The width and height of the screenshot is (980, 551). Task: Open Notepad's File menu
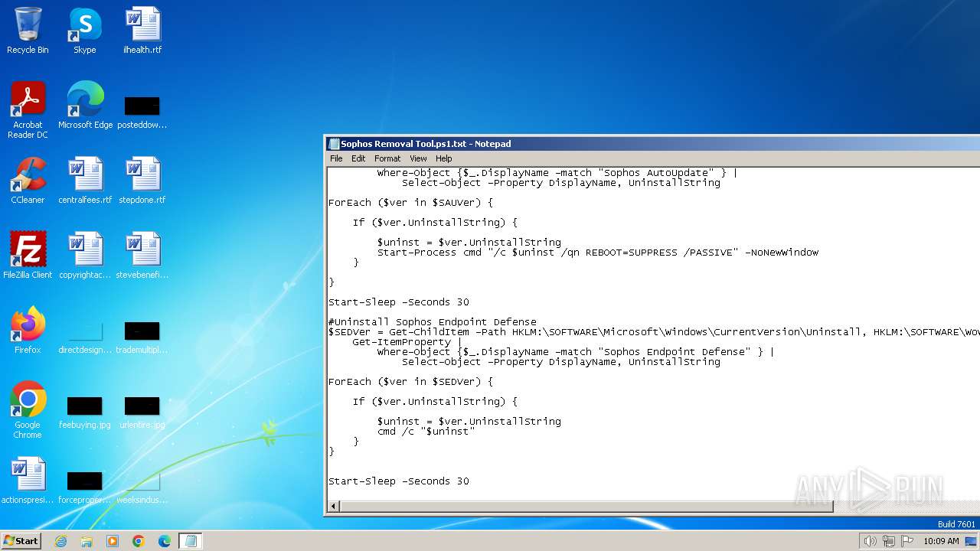[336, 158]
